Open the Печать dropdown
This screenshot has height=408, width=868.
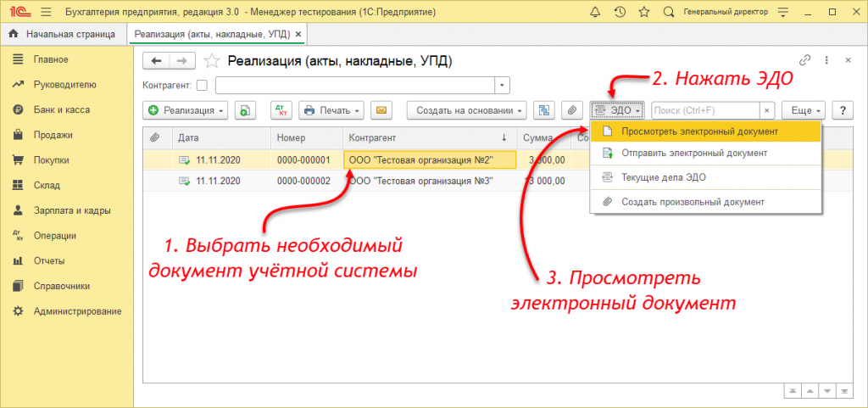[x=332, y=110]
